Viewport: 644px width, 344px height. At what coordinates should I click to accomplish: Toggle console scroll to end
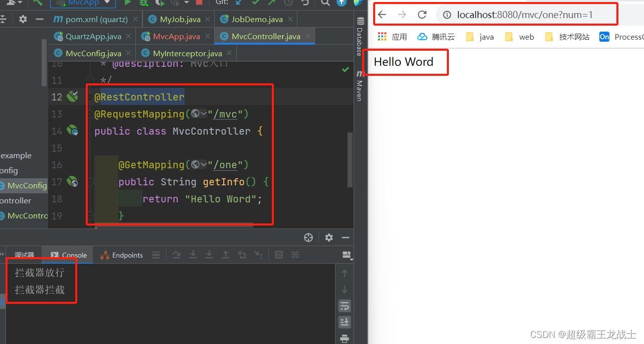tap(344, 322)
